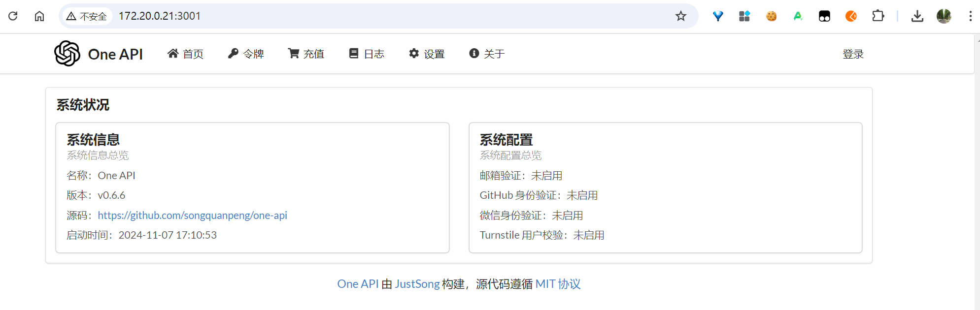The width and height of the screenshot is (980, 310).
Task: Bookmark this page with the star icon
Action: (681, 16)
